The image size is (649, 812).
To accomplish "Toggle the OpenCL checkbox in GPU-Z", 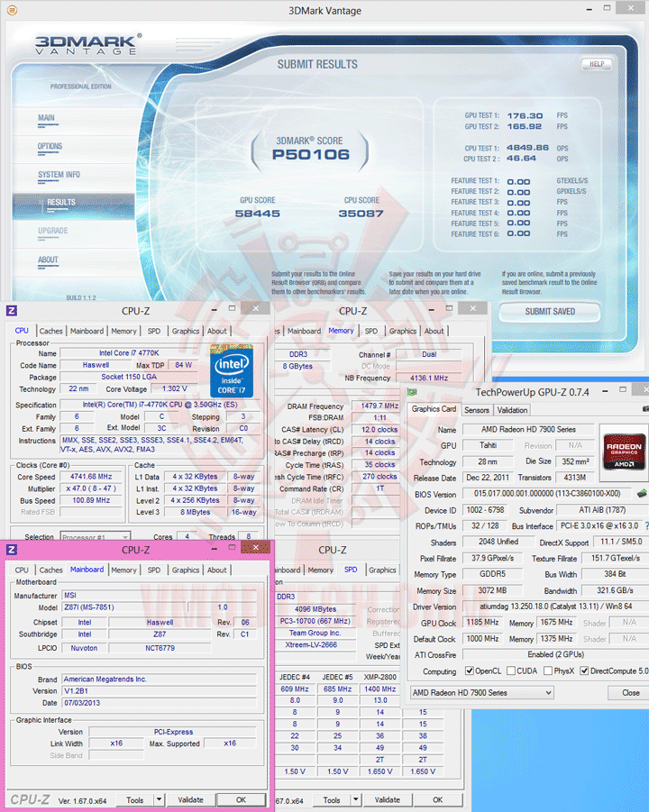I will (x=470, y=671).
